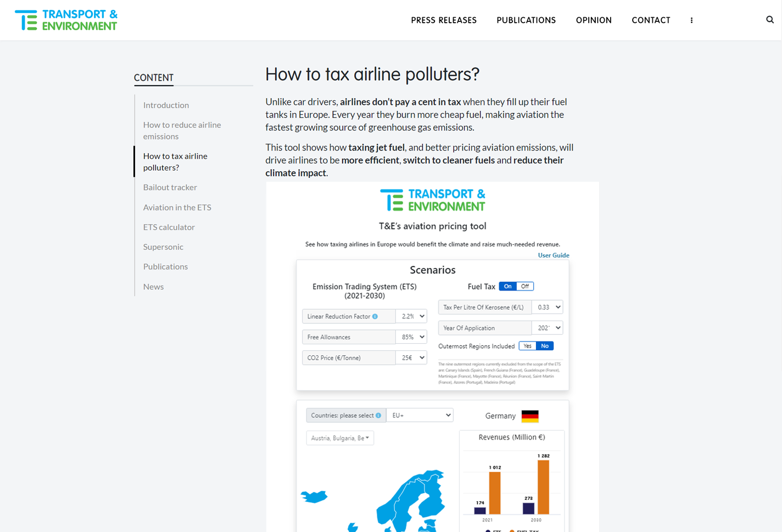The width and height of the screenshot is (782, 532).
Task: Open the Year Of Application dropdown
Action: (x=548, y=328)
